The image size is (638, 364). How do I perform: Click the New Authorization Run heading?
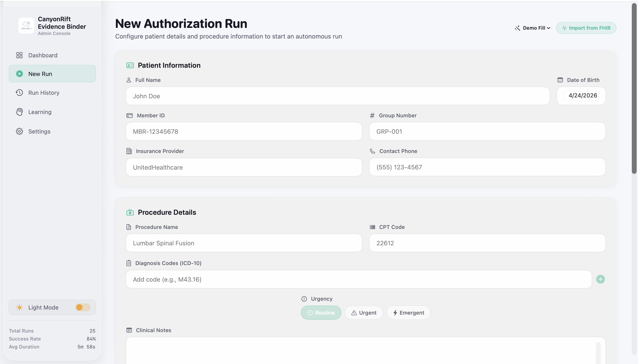[x=181, y=24]
